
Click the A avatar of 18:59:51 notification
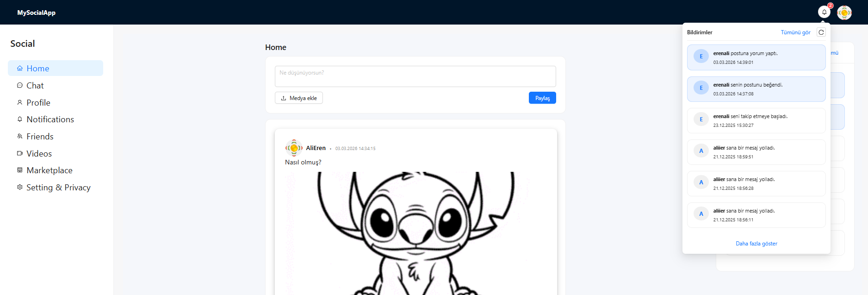[x=701, y=151]
